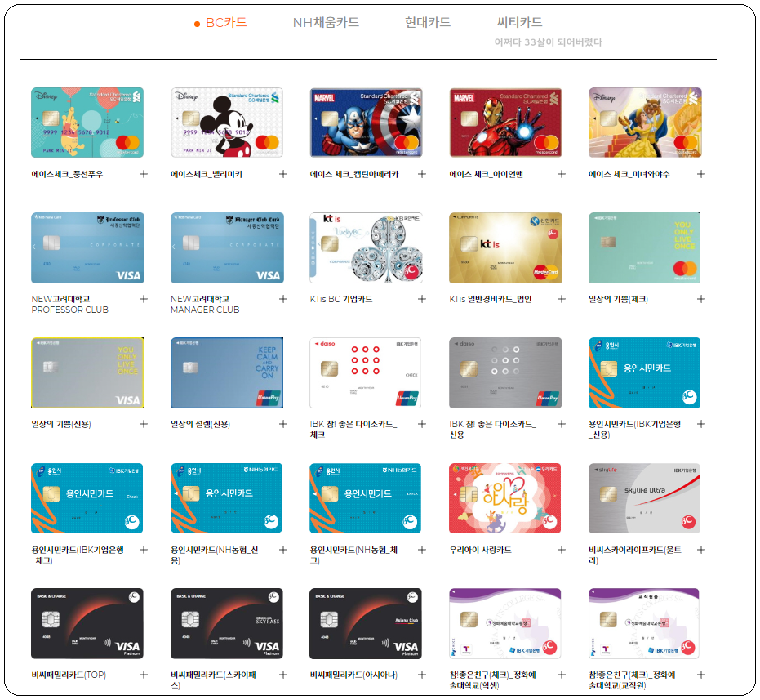Click the 용인시민카드(NH농협_신용) card name
This screenshot has height=700, width=760.
click(214, 555)
